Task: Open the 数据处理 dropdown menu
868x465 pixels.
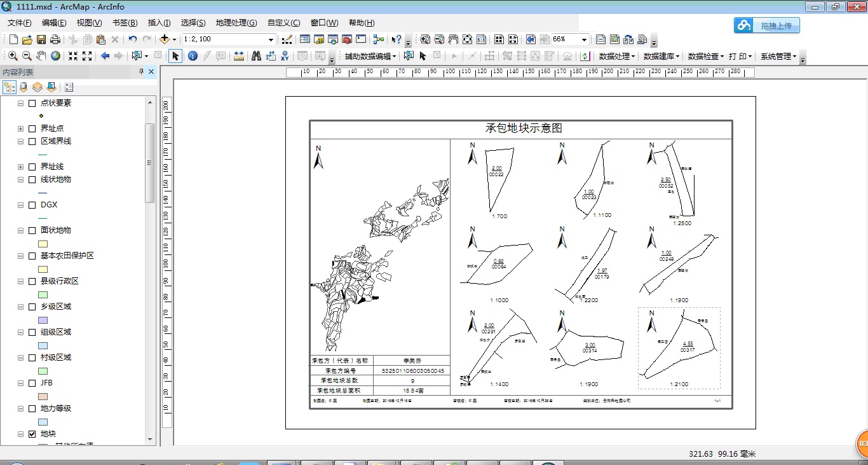Action: click(x=617, y=56)
